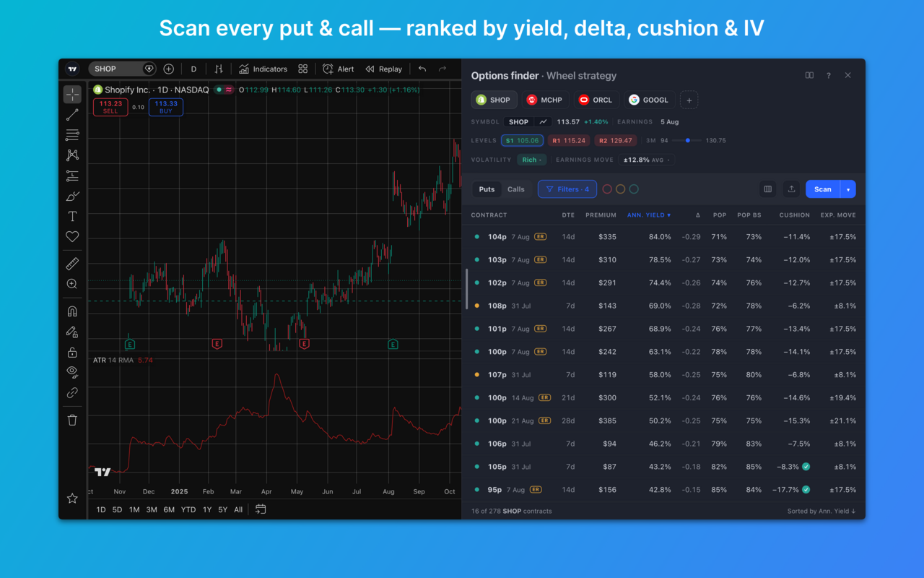Expand the Scan button dropdown arrow
This screenshot has height=578, width=924.
tap(848, 189)
